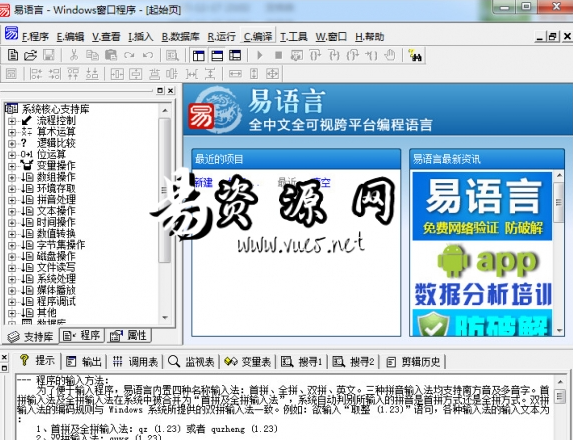Open the C.编译 menu
Viewport: 573px width, 440px height.
click(258, 37)
